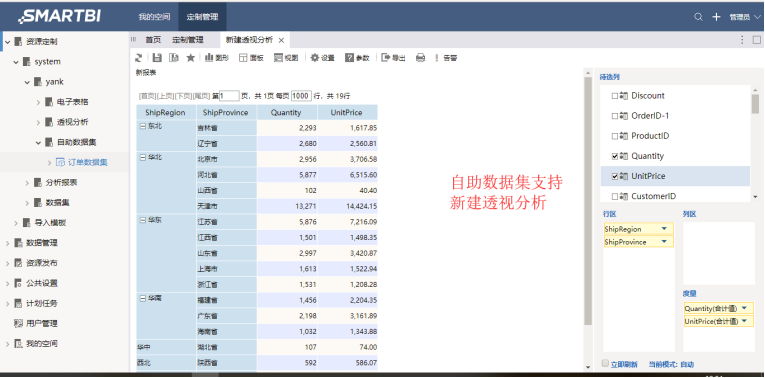Save the report with the floppy disk icon

pos(157,58)
